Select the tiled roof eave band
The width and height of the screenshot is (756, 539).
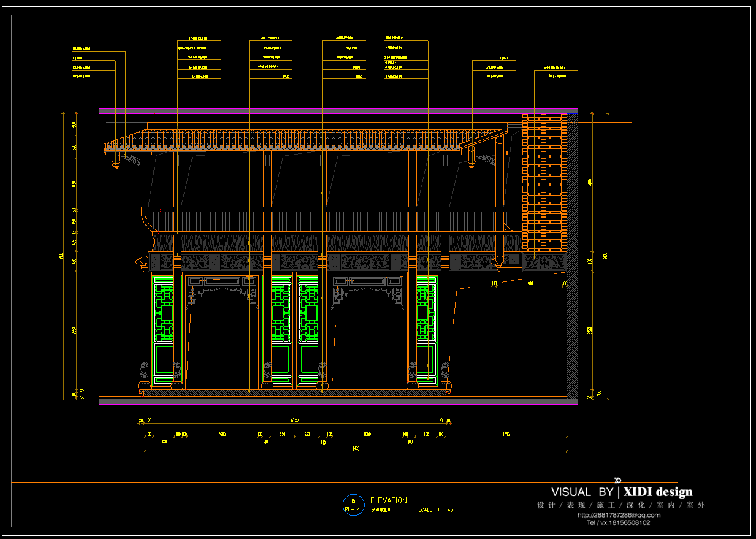click(307, 140)
